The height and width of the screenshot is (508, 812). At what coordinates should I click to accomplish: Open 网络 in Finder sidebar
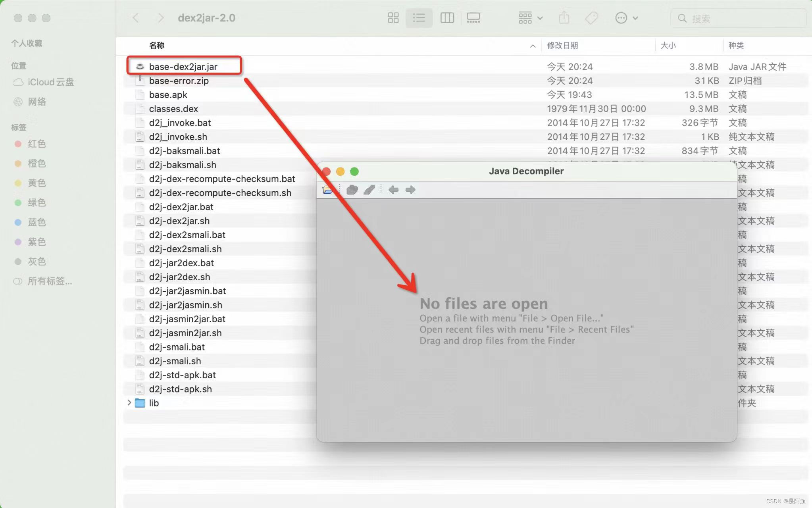[x=30, y=102]
